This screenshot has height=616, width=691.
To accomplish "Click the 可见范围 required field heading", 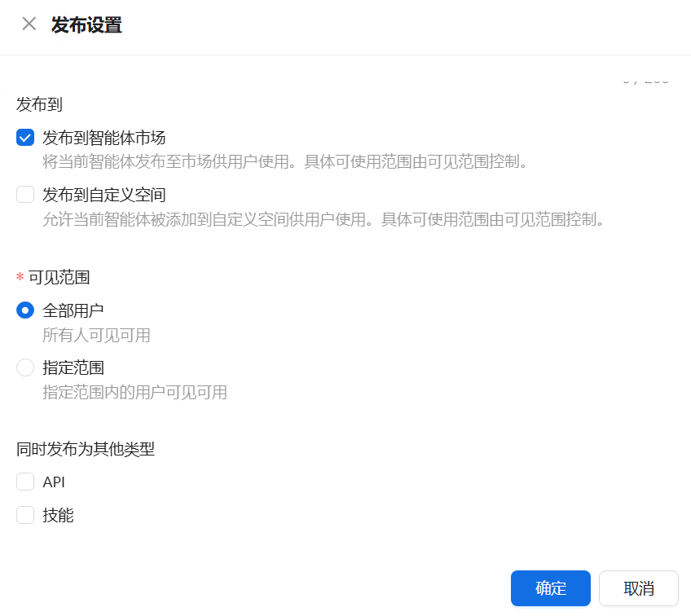I will click(59, 277).
